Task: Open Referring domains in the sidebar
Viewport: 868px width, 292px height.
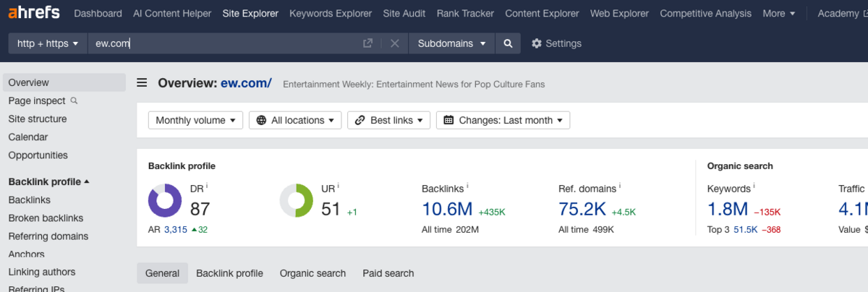Action: 48,236
